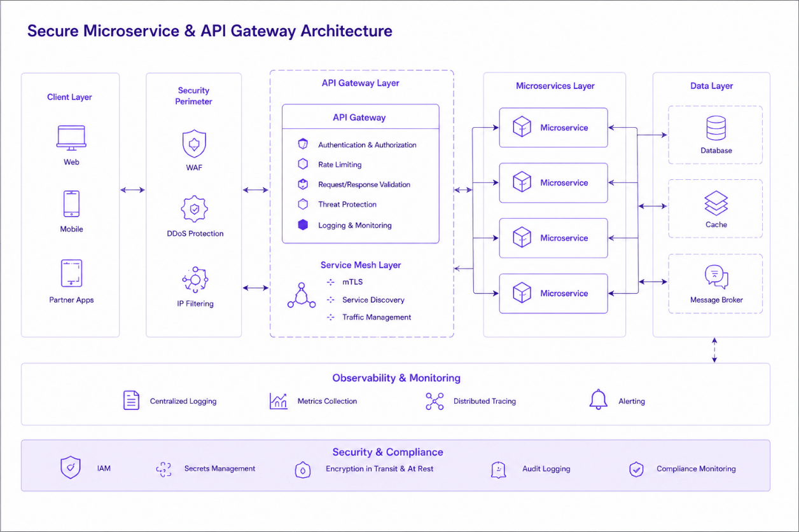Click the Request/Response Validation label
799x532 pixels.
[365, 184]
